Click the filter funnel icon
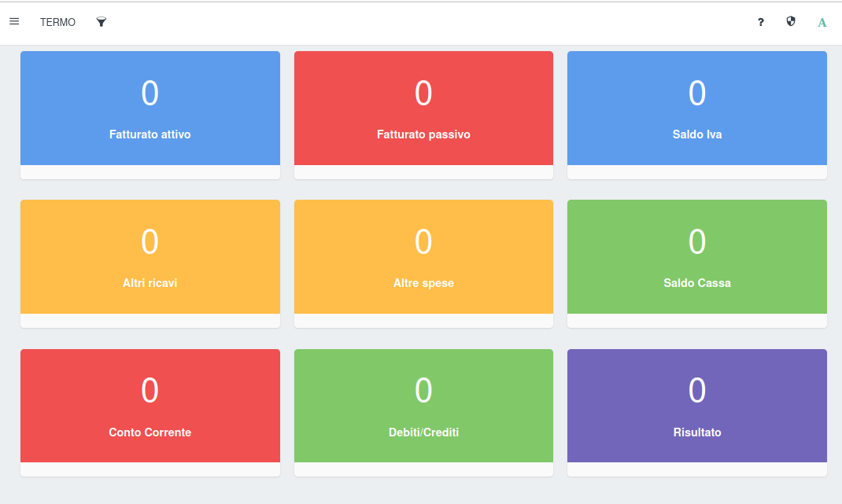Image resolution: width=842 pixels, height=504 pixels. click(101, 22)
